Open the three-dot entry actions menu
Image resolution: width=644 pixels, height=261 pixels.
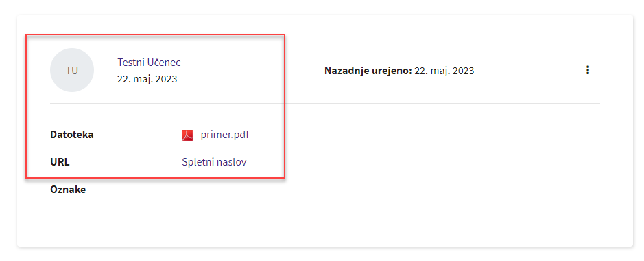588,70
